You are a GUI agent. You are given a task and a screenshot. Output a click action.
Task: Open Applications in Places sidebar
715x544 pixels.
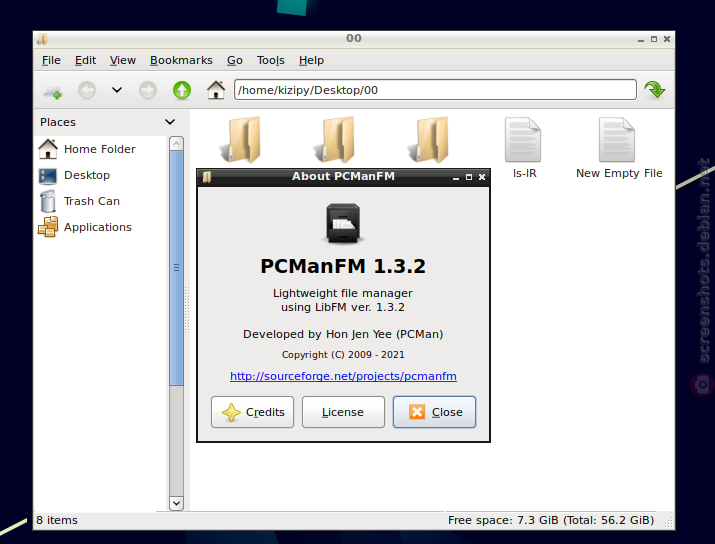[x=98, y=227]
